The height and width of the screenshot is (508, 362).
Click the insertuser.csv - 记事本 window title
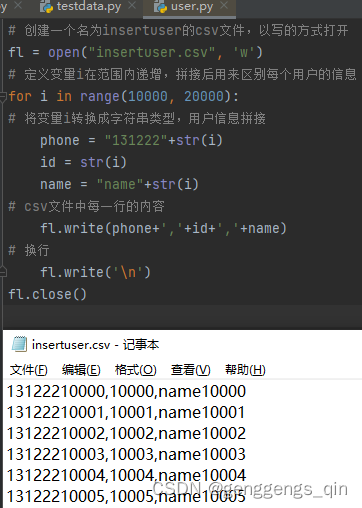tap(95, 345)
